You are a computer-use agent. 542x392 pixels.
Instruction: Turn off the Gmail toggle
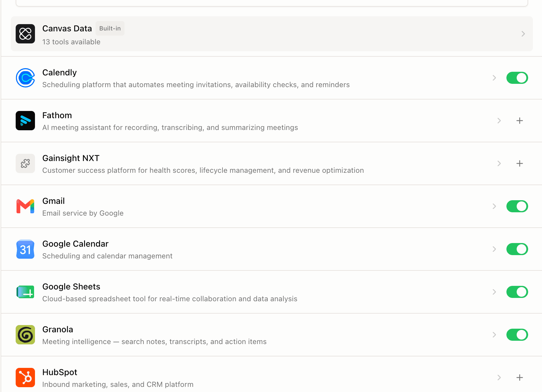pos(517,206)
